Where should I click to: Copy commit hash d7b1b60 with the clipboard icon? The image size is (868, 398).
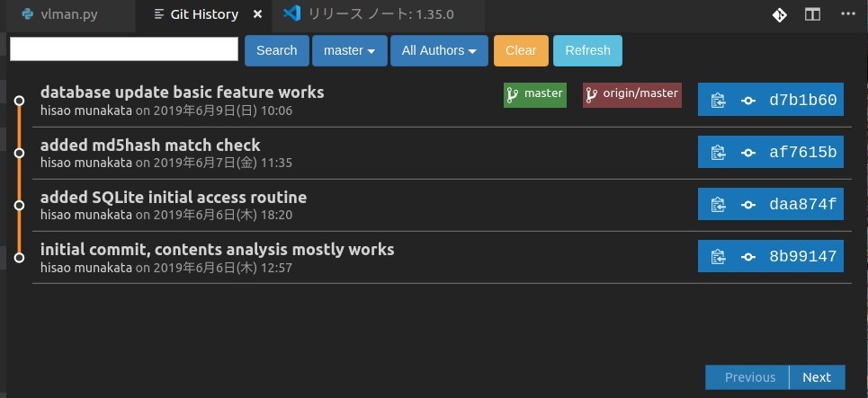[x=718, y=101]
